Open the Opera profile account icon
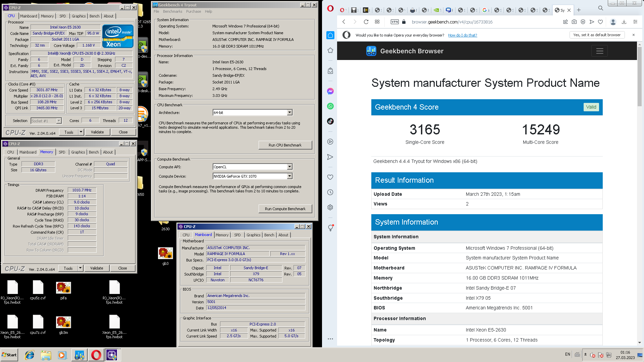 [613, 22]
